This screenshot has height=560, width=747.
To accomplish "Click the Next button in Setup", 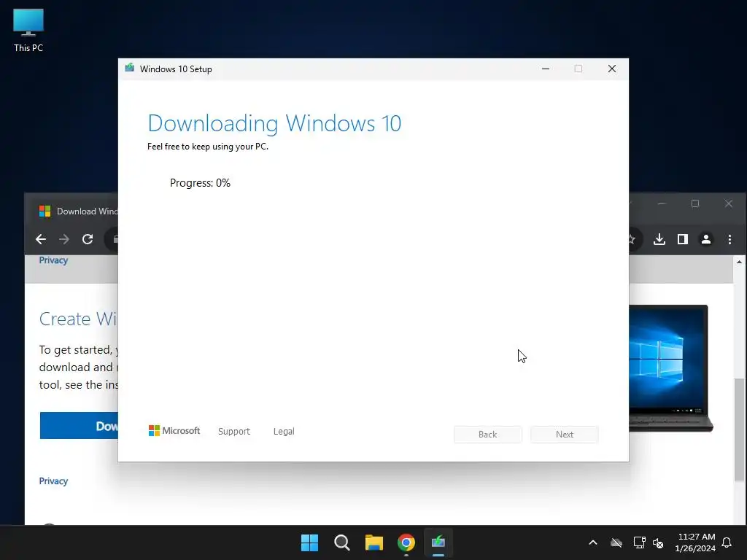I will coord(565,435).
